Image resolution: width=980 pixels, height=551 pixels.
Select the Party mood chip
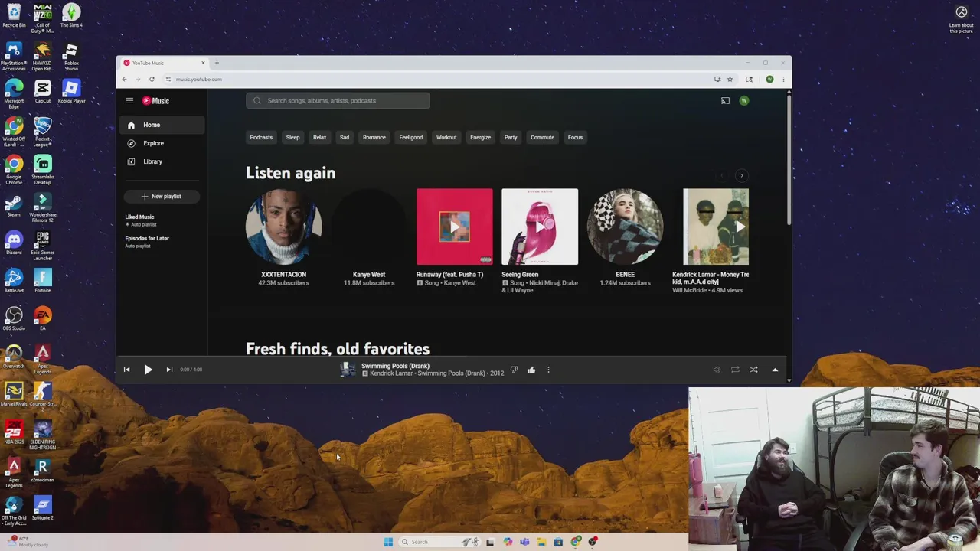click(x=511, y=138)
